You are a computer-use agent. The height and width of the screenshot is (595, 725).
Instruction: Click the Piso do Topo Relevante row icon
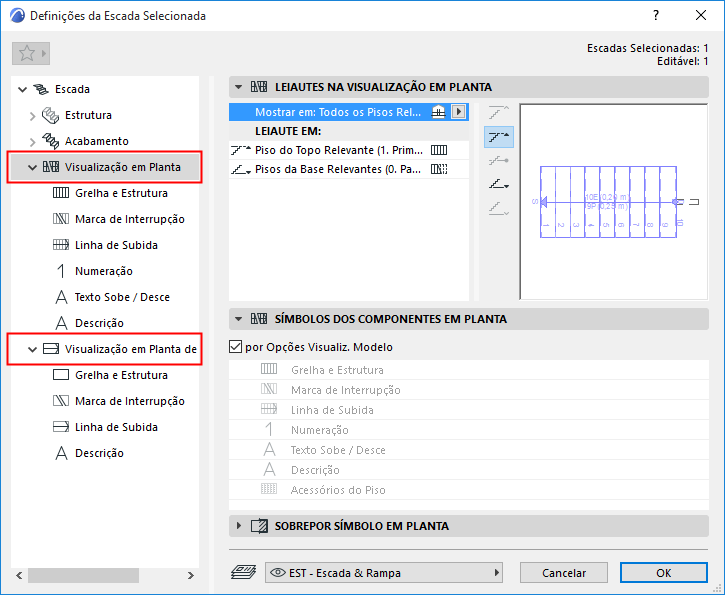click(x=240, y=150)
